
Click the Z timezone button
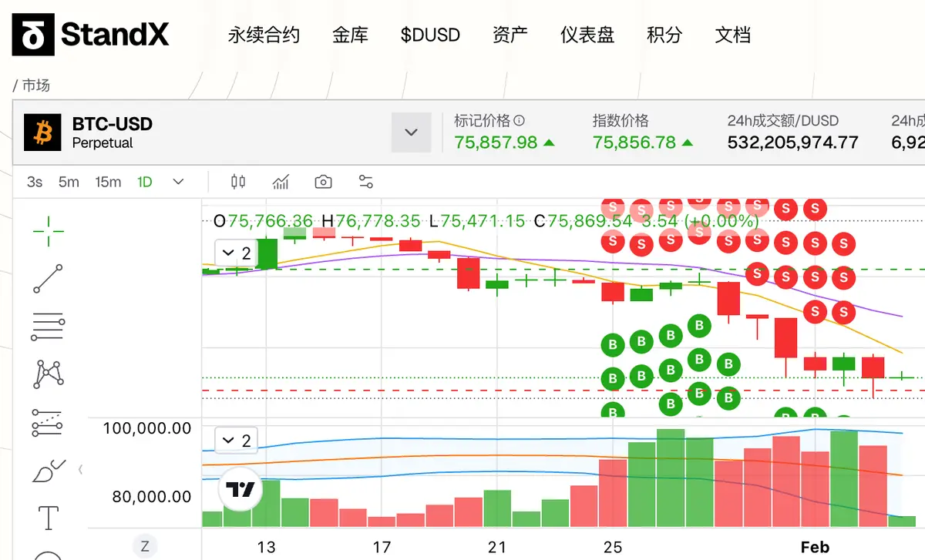[x=144, y=547]
